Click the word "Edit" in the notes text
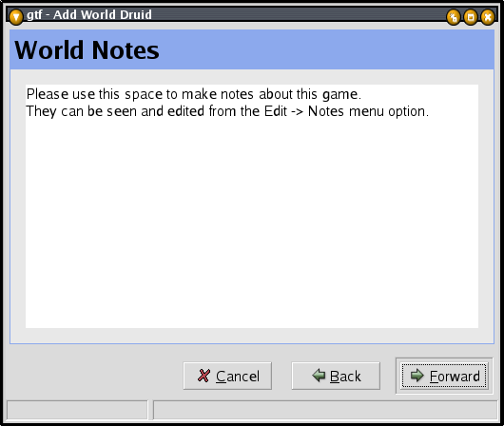This screenshot has width=504, height=426. (x=276, y=111)
